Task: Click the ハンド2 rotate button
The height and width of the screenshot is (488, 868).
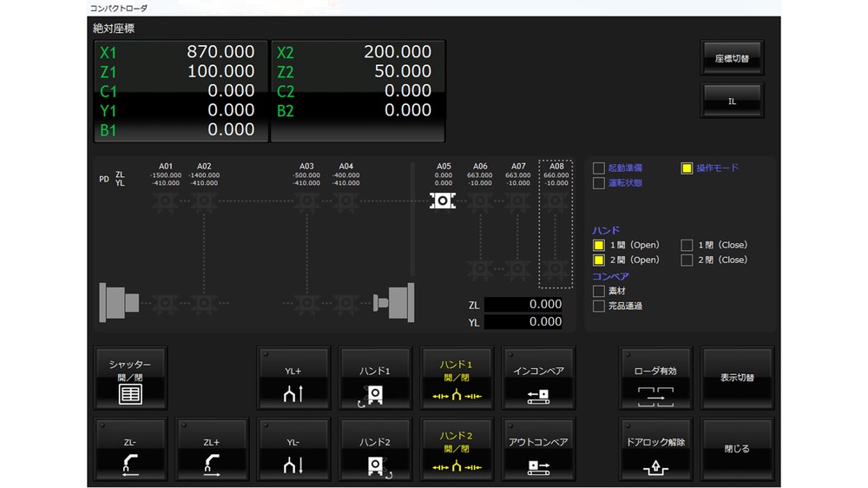Action: pyautogui.click(x=375, y=450)
